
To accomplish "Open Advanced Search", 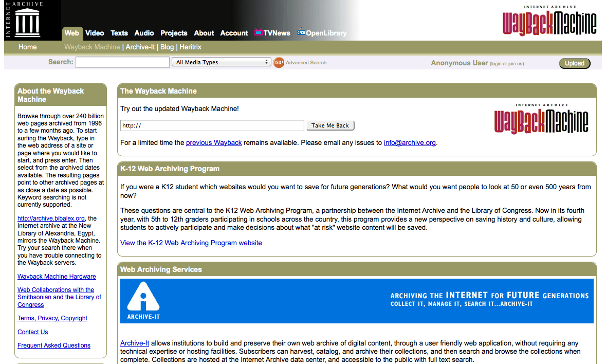I will [x=306, y=63].
